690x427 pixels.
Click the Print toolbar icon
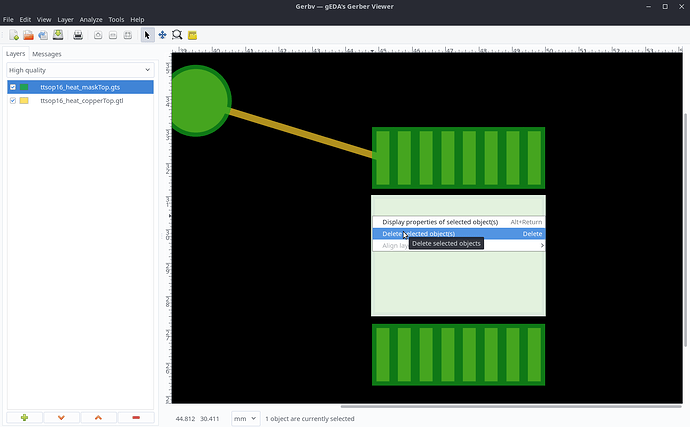[78, 35]
